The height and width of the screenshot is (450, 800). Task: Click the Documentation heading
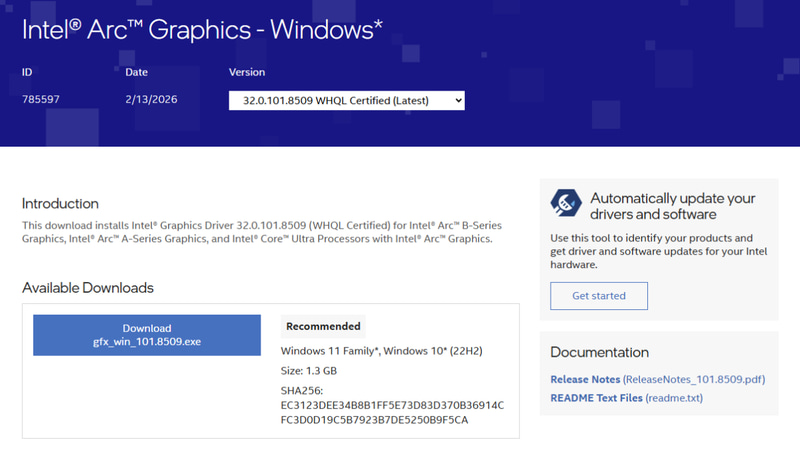pyautogui.click(x=599, y=353)
